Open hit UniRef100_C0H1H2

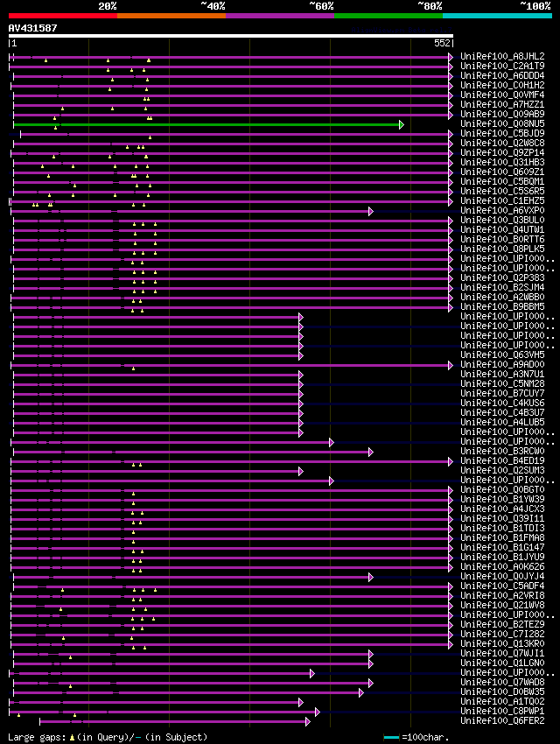pyautogui.click(x=502, y=86)
